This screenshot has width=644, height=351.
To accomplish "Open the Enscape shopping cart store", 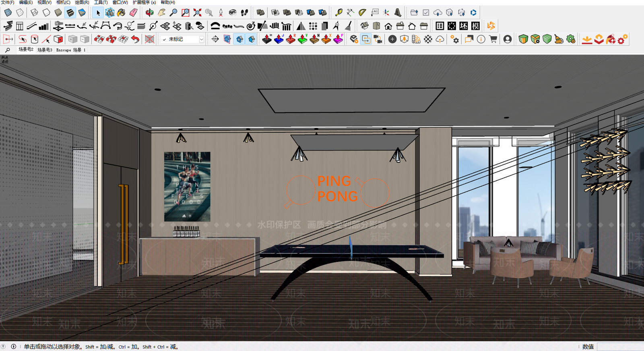I will (493, 39).
